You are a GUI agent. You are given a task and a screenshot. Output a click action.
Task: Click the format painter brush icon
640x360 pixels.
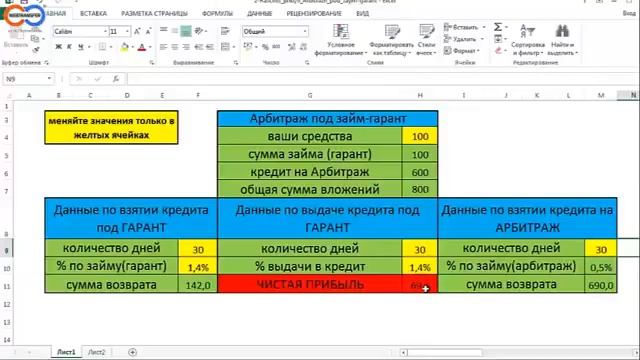[x=36, y=50]
